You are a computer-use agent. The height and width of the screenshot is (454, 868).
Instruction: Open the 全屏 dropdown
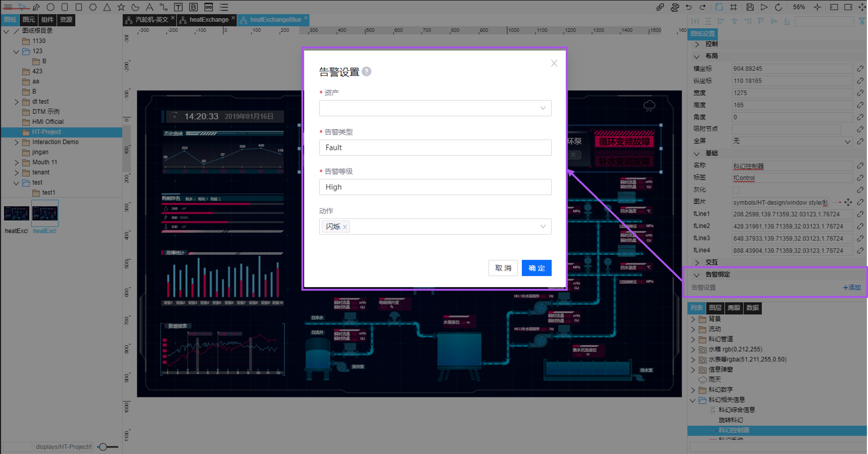click(x=792, y=141)
